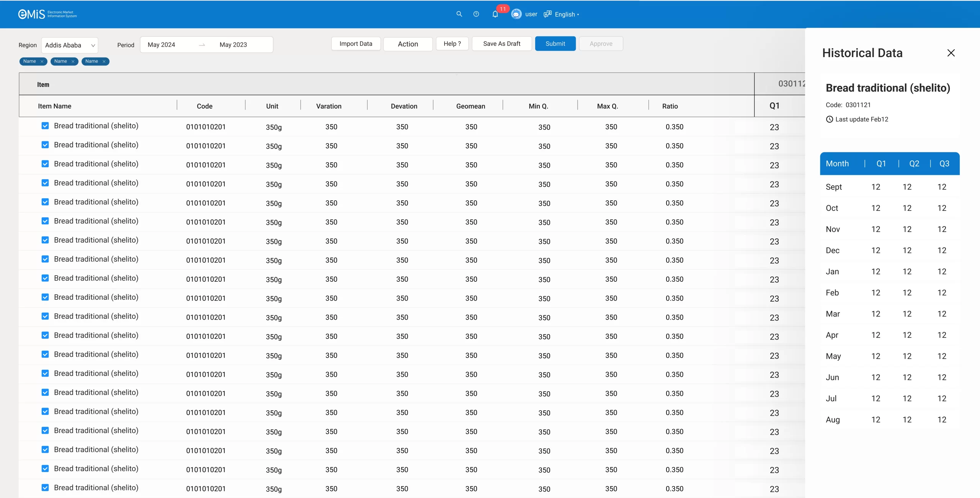Click the May 2024 period start field
This screenshot has width=980, height=498.
tap(162, 45)
